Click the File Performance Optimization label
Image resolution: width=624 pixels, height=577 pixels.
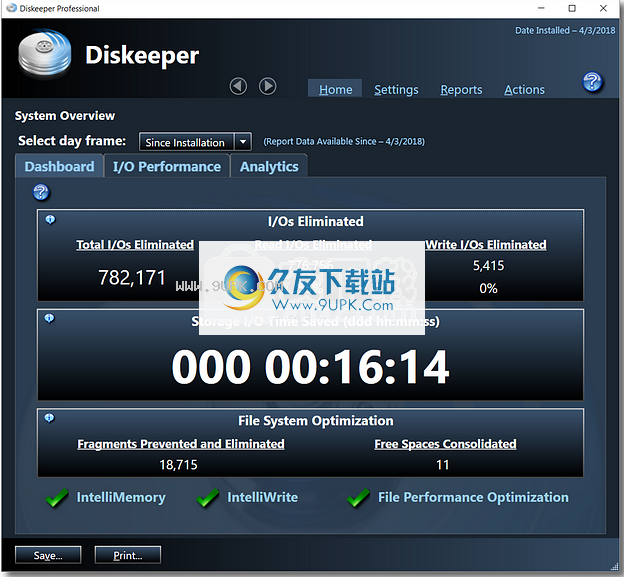click(x=473, y=497)
